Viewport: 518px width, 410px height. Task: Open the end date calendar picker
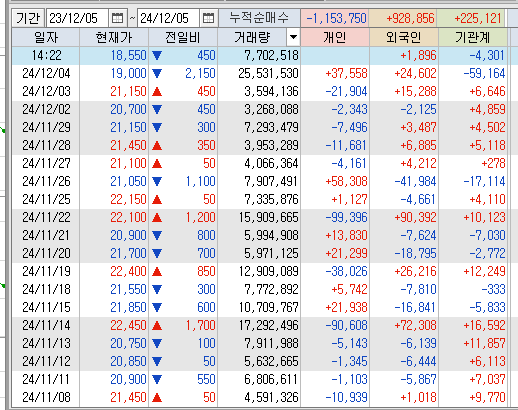point(208,18)
